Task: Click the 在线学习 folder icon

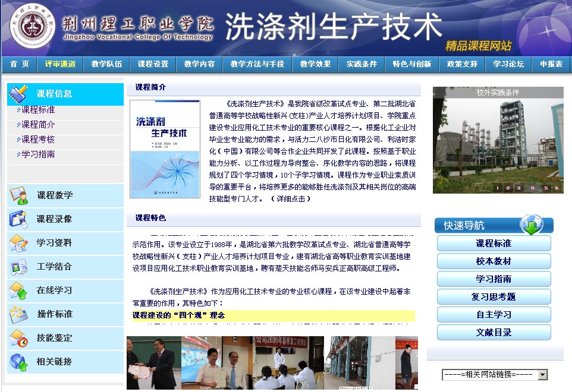Action: pyautogui.click(x=18, y=290)
